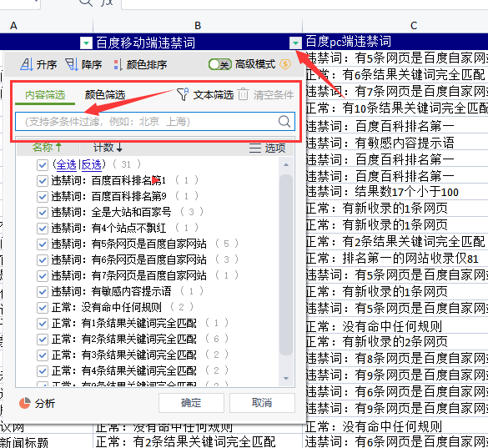
Task: Sort ascending with 升序 icon
Action: (27, 64)
